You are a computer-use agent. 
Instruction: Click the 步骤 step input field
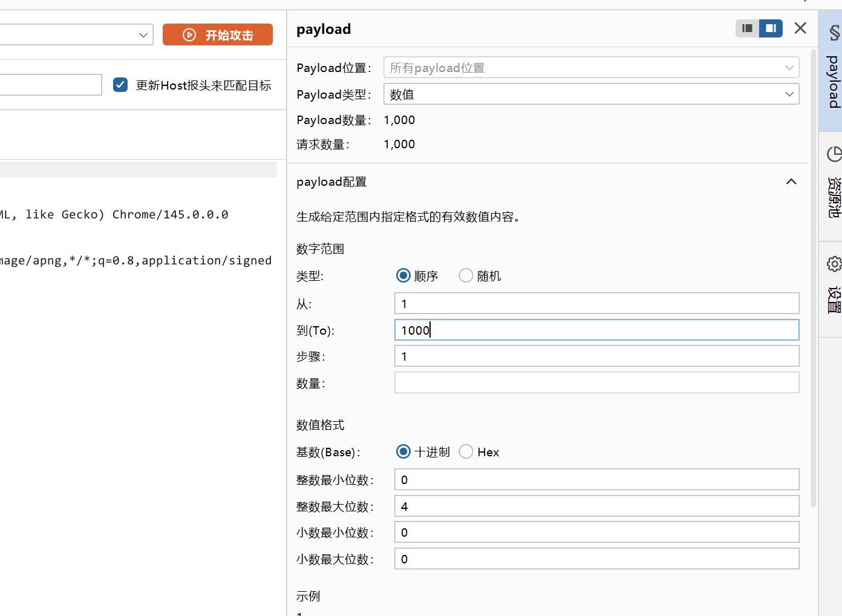coord(596,356)
